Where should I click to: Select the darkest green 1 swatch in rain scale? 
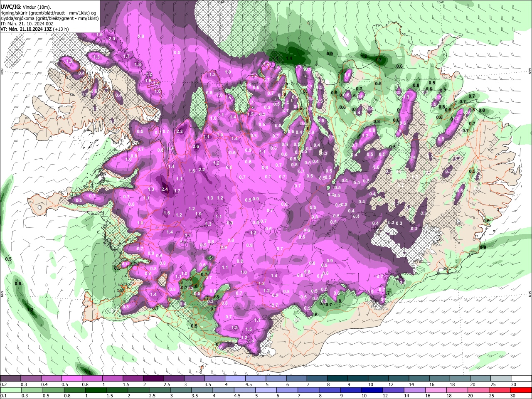click(x=95, y=390)
